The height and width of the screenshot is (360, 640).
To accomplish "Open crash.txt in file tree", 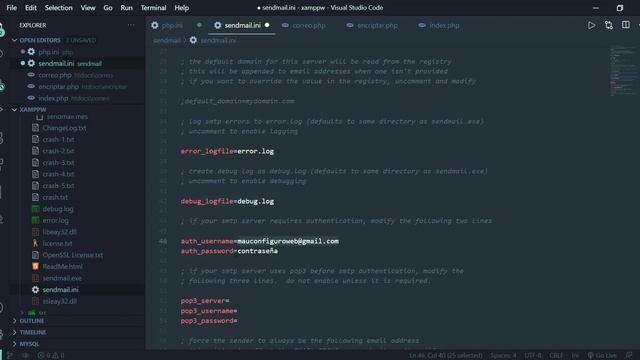I will (x=55, y=197).
